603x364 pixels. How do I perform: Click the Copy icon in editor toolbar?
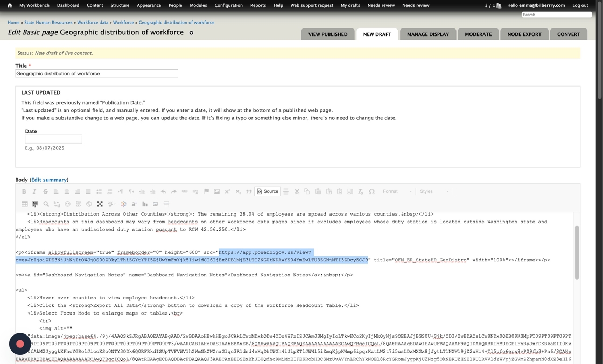[x=307, y=191]
